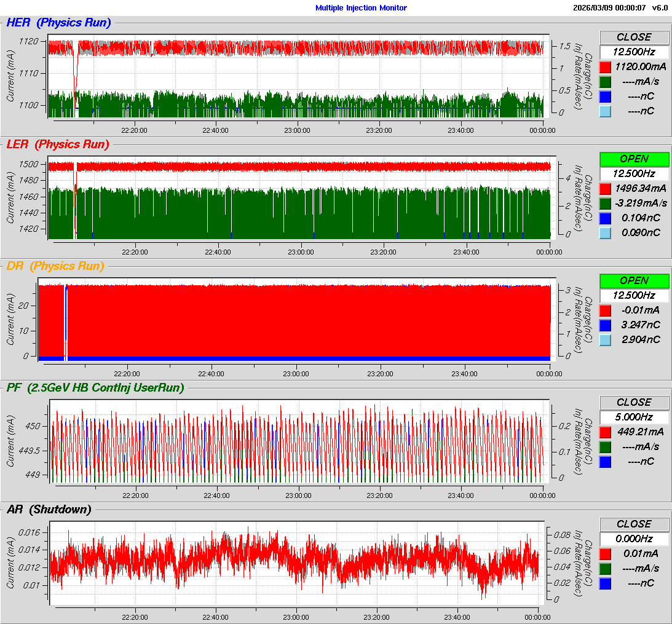Image resolution: width=672 pixels, height=624 pixels.
Task: Select the AR 0.000Hz frequency field
Action: (x=634, y=539)
